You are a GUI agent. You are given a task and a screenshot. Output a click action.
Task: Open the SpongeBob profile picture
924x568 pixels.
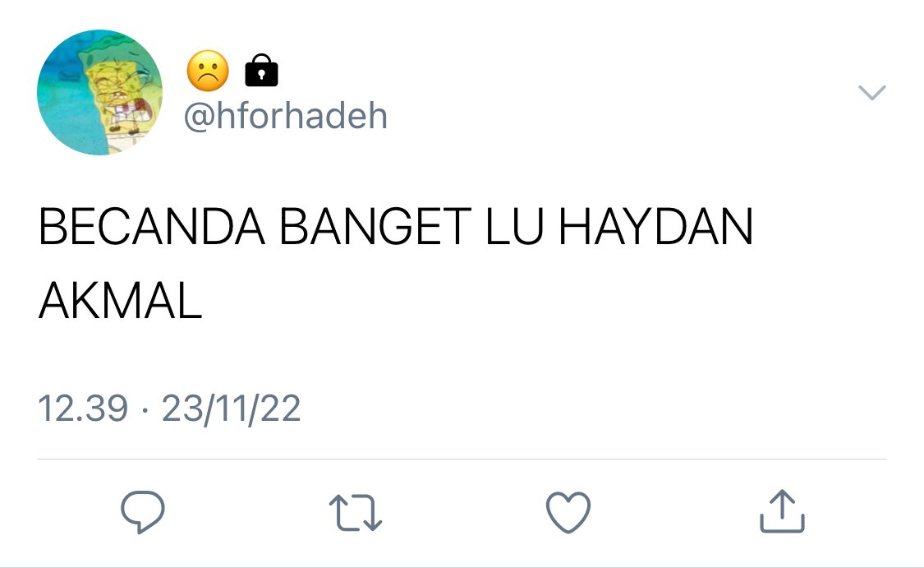point(99,93)
